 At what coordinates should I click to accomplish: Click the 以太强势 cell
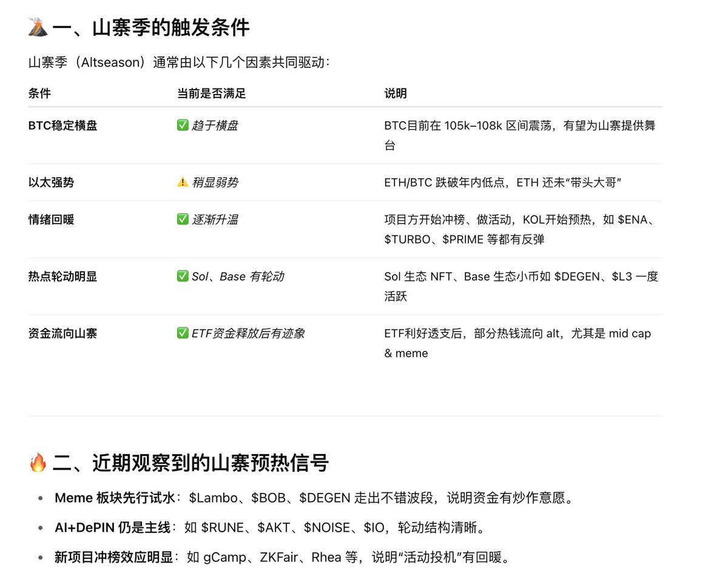[x=51, y=182]
